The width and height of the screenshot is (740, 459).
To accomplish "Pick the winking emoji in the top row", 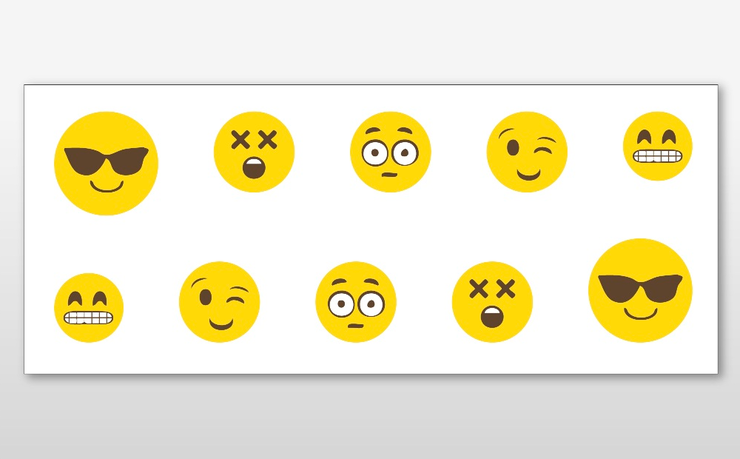I will pyautogui.click(x=527, y=152).
